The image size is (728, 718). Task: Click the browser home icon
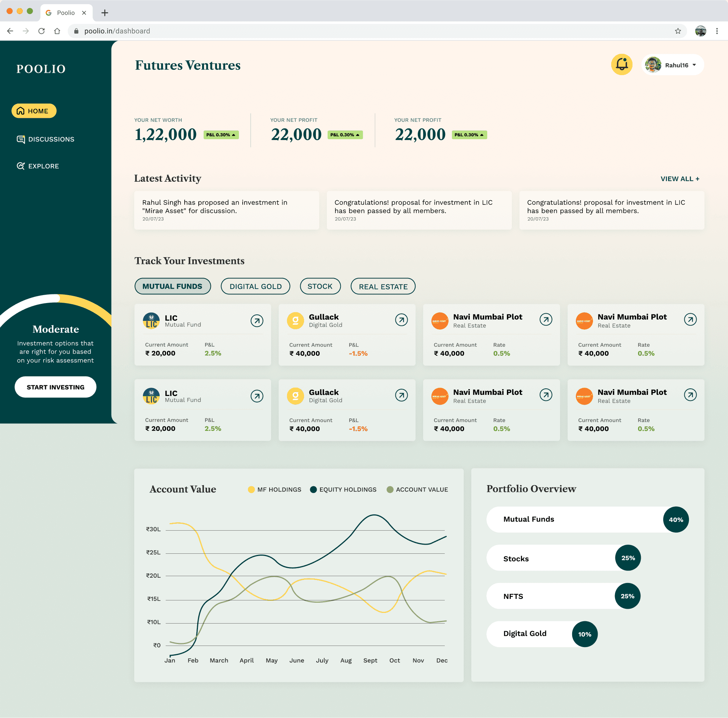click(57, 31)
